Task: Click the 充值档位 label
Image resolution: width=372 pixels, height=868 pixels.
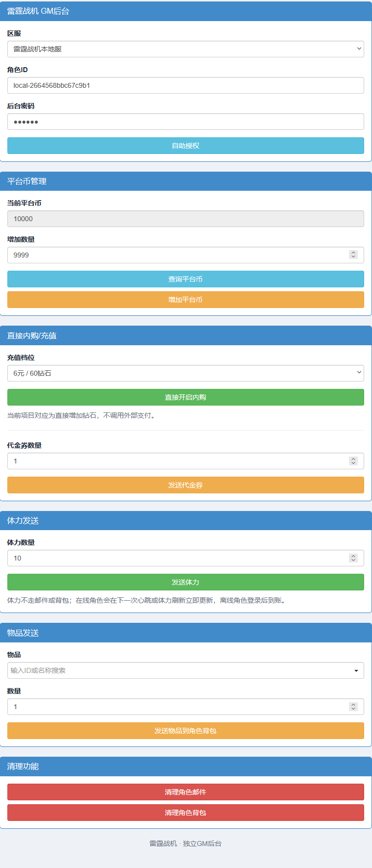Action: coord(21,357)
